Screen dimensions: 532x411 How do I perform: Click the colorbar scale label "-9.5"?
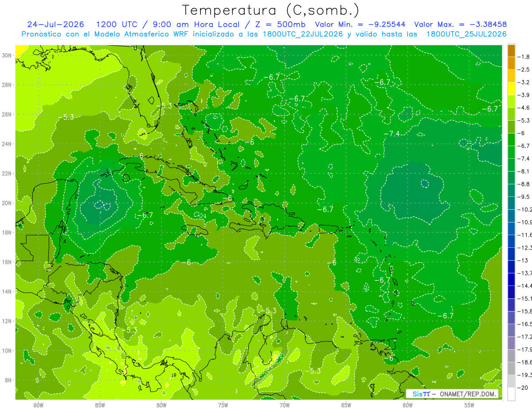tap(524, 197)
